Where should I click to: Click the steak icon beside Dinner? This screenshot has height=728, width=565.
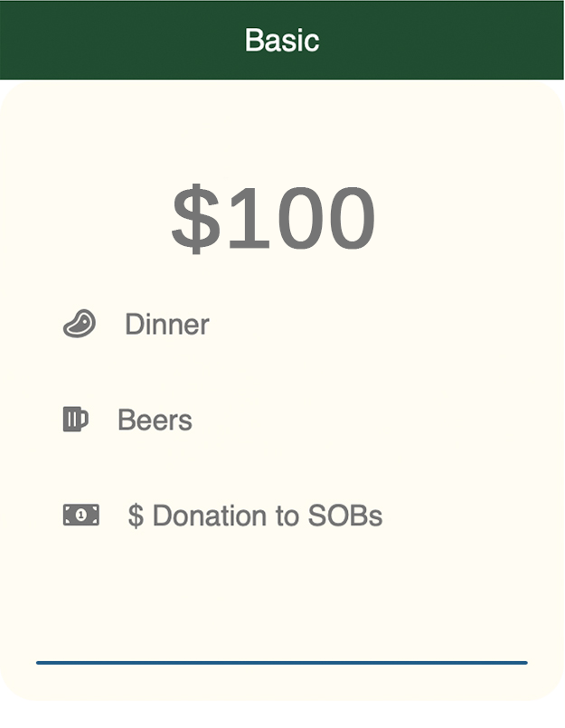coord(80,324)
